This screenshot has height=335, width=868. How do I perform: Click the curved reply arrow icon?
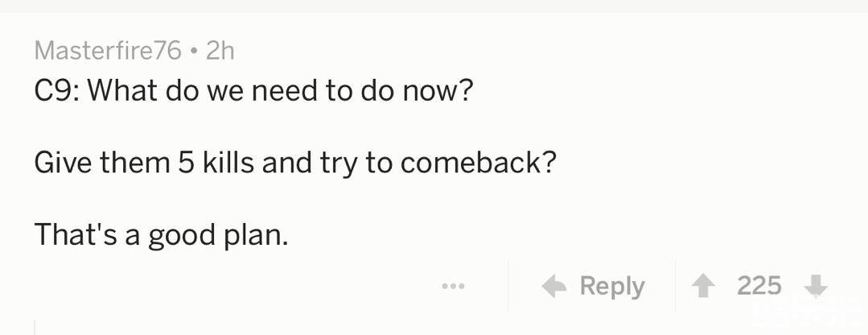tap(553, 286)
